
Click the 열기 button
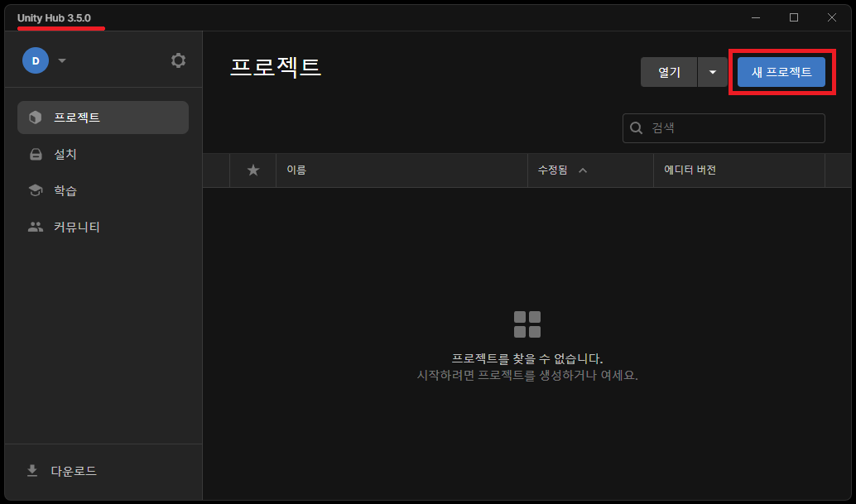click(669, 72)
